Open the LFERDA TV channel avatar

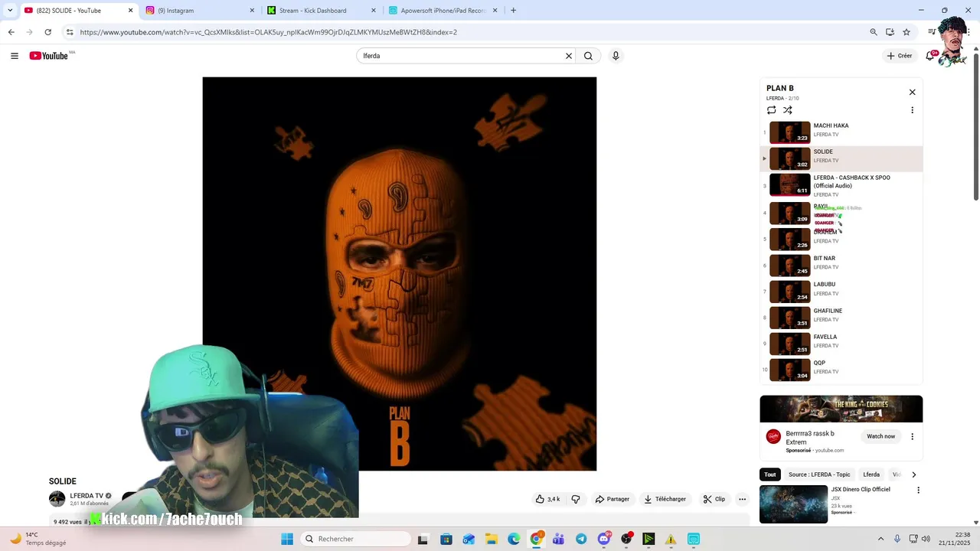(x=57, y=499)
